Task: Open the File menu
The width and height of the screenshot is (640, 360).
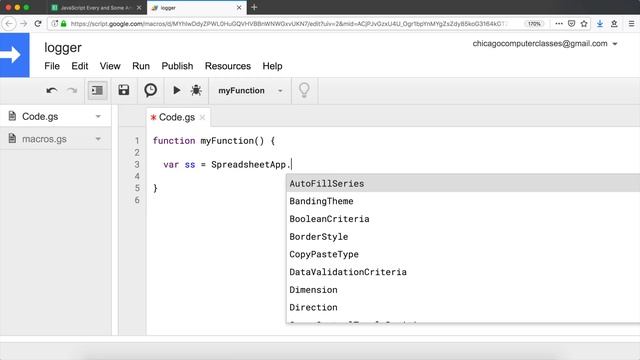Action: 52,66
